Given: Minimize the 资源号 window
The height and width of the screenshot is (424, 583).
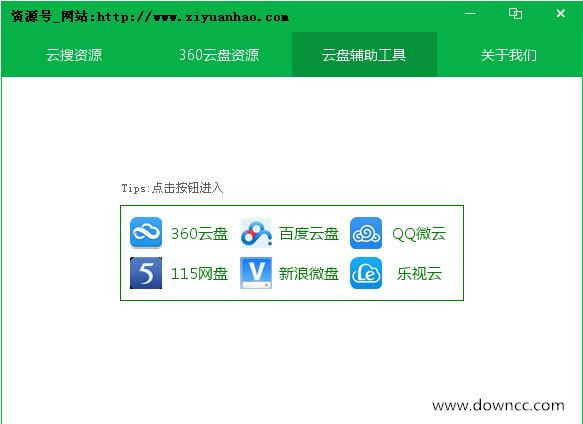Looking at the screenshot, I should [x=470, y=14].
